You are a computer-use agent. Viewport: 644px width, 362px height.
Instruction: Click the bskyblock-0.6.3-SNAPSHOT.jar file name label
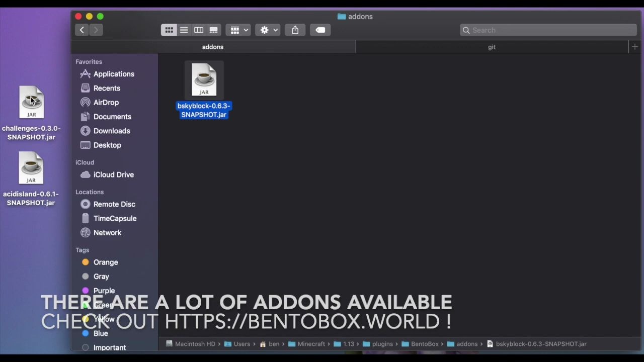click(204, 110)
